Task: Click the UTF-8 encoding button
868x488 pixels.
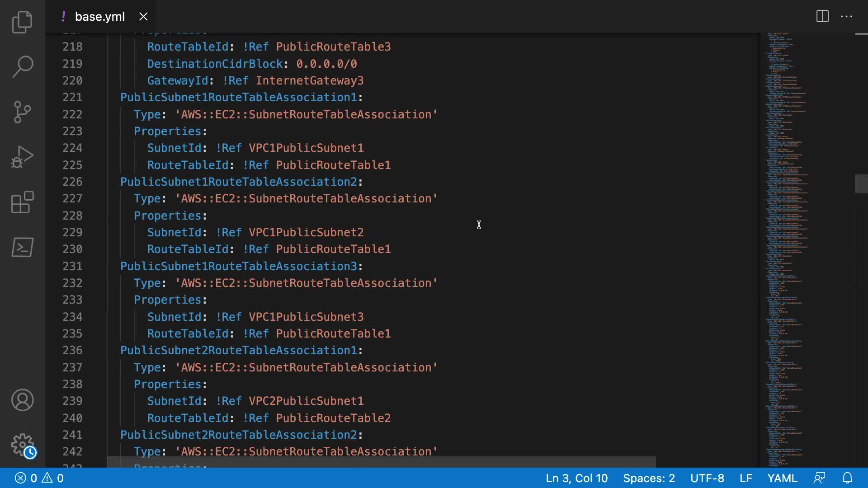Action: (x=707, y=478)
